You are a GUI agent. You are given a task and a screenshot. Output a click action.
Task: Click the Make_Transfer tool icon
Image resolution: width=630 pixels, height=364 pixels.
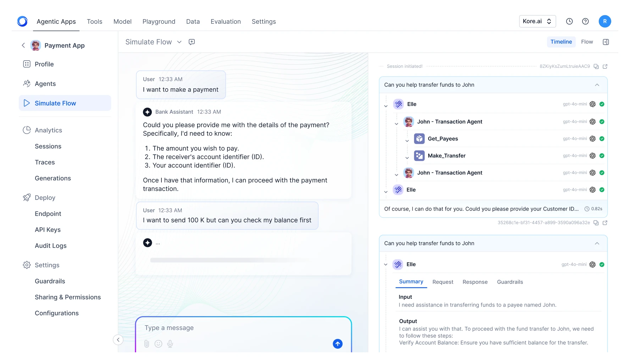pos(420,156)
